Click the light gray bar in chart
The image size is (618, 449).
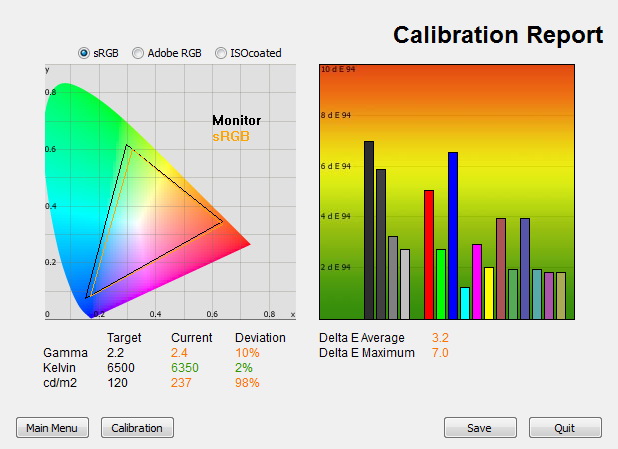click(x=405, y=284)
